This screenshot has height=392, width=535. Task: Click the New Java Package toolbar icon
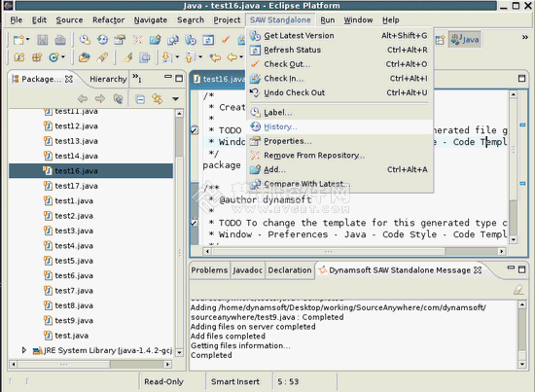pos(37,57)
